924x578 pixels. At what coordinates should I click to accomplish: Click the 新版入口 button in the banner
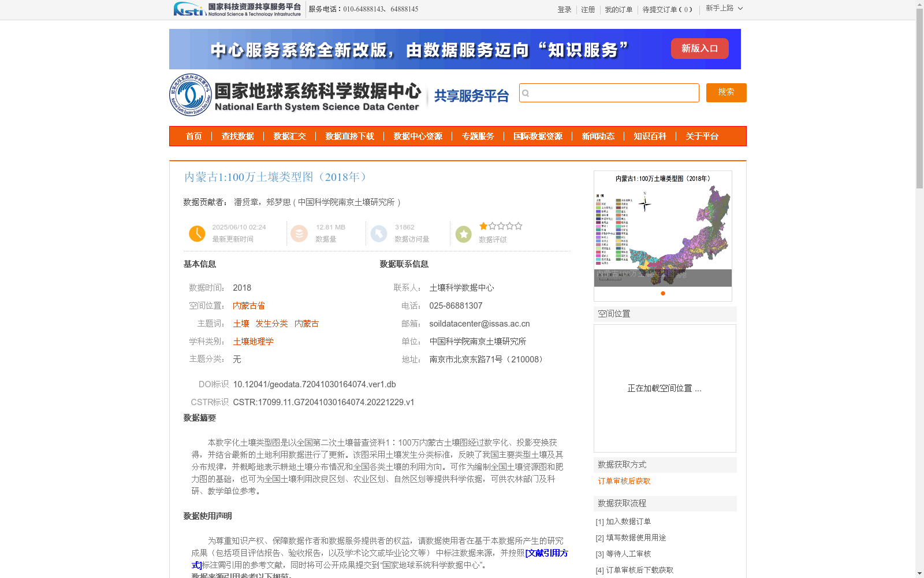tap(699, 49)
